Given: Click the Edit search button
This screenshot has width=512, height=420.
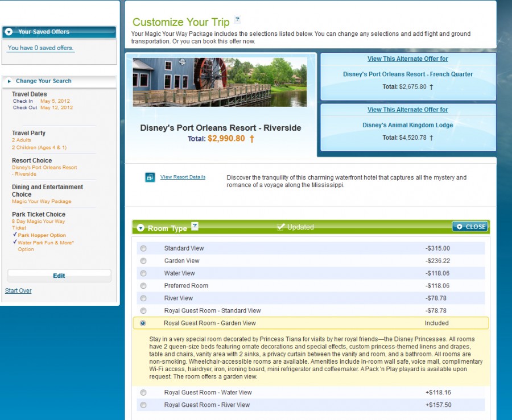Looking at the screenshot, I should coord(59,276).
